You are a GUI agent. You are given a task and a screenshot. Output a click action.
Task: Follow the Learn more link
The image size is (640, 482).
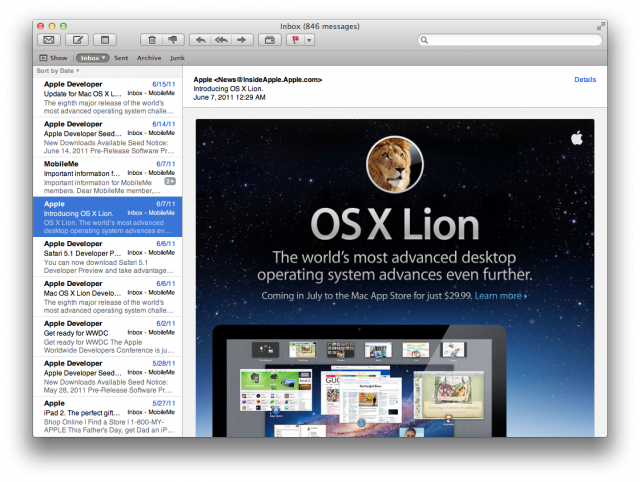pos(500,295)
